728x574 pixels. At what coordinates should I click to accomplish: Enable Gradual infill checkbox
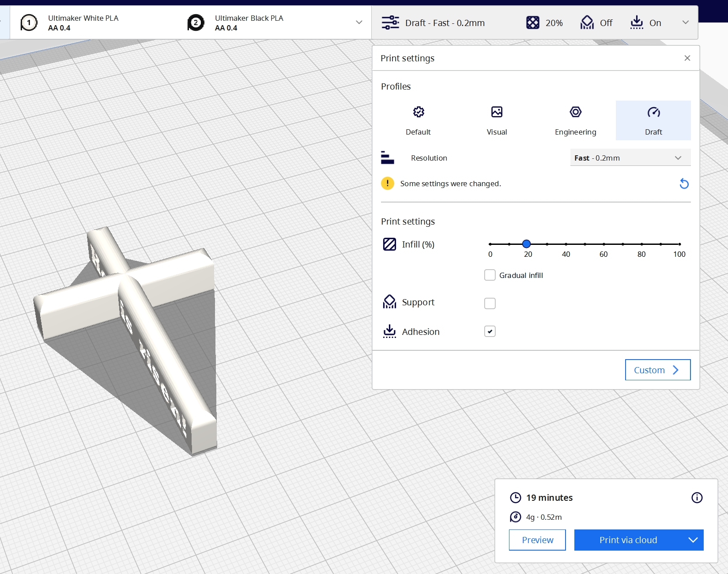pos(490,275)
